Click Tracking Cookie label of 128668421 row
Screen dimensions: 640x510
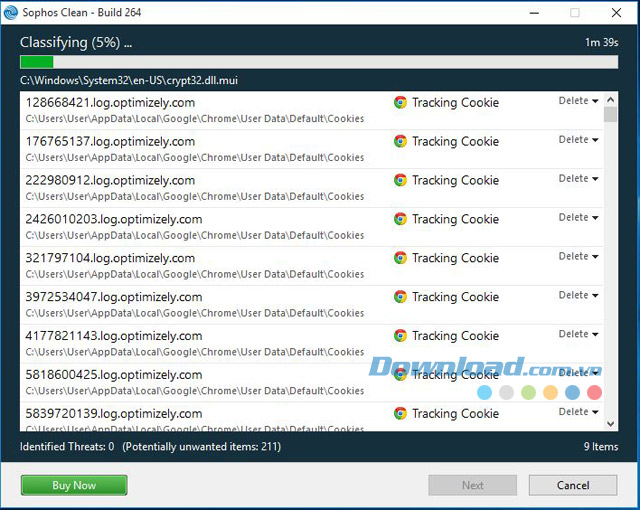click(456, 102)
